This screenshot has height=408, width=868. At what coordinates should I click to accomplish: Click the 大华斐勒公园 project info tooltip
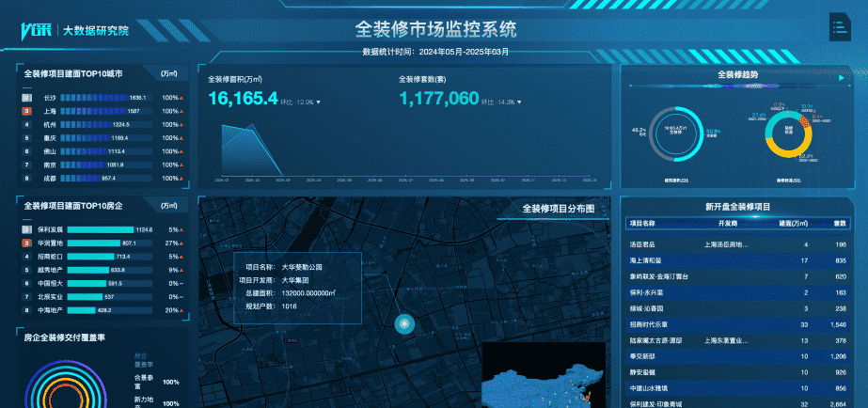click(297, 288)
